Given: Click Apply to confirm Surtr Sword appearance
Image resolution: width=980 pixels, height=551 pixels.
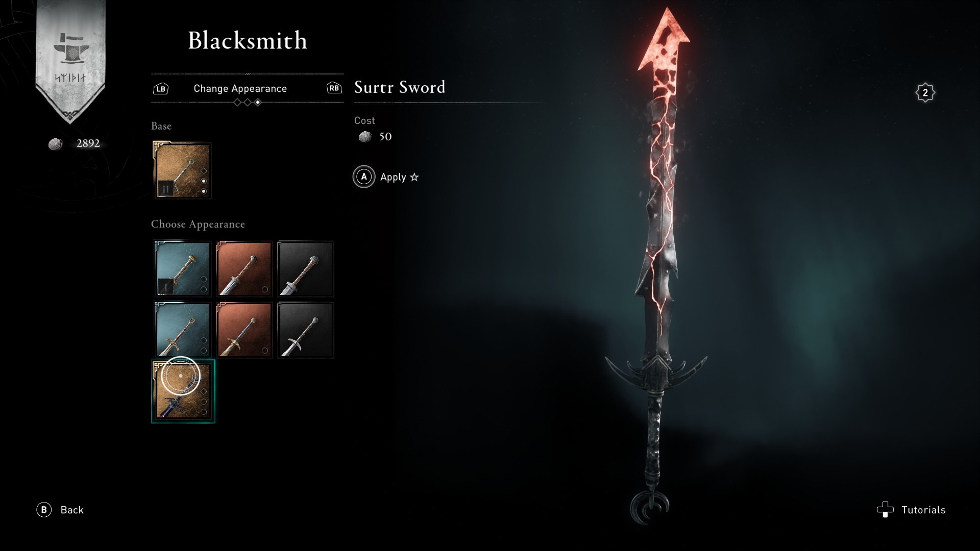Looking at the screenshot, I should (393, 176).
